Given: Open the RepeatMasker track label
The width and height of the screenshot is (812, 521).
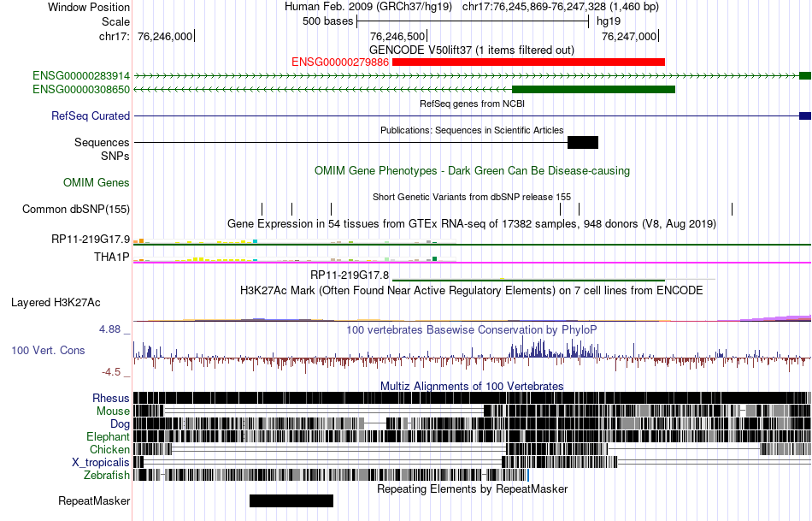Looking at the screenshot, I should click(x=94, y=501).
